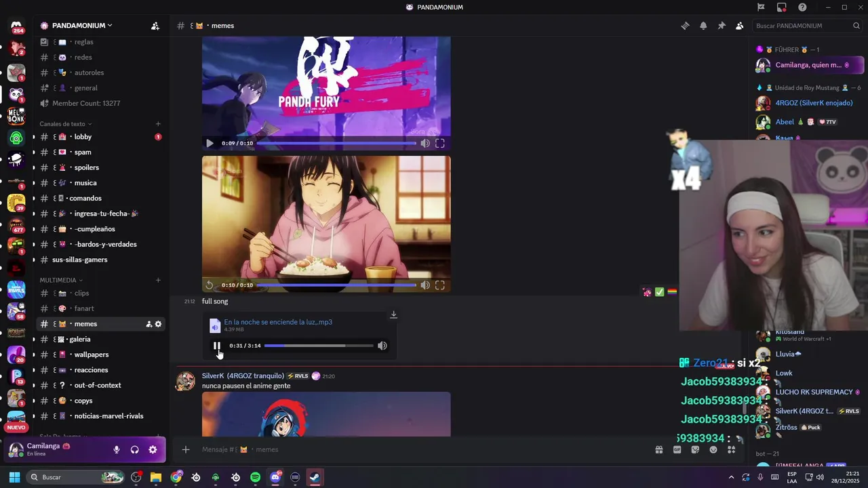Screen dimensions: 868x488
Task: Fullscreen the Panda Fury video
Action: point(440,143)
